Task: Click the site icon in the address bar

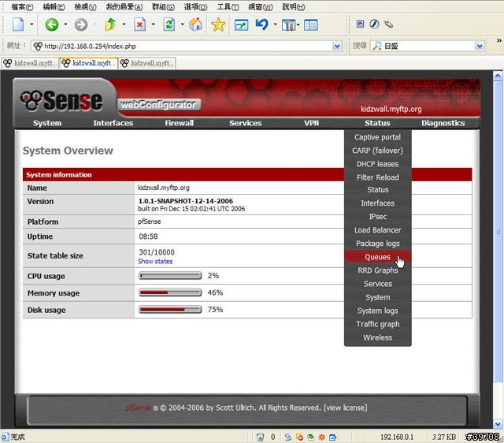Action: (38, 46)
